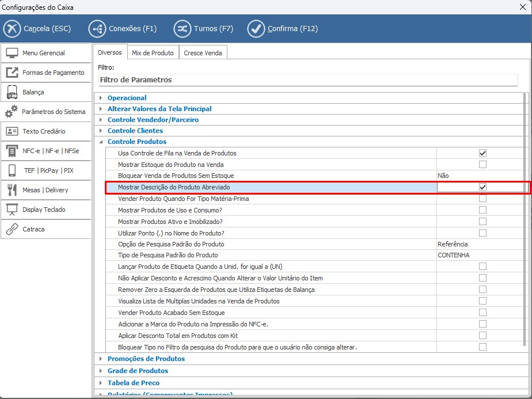Select the Catraca link icon
The width and height of the screenshot is (532, 399).
click(12, 229)
